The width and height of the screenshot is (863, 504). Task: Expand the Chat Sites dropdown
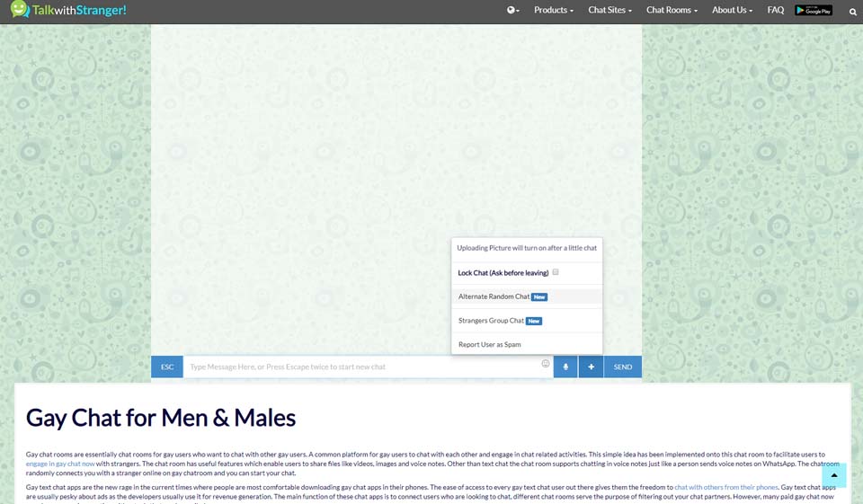point(609,11)
